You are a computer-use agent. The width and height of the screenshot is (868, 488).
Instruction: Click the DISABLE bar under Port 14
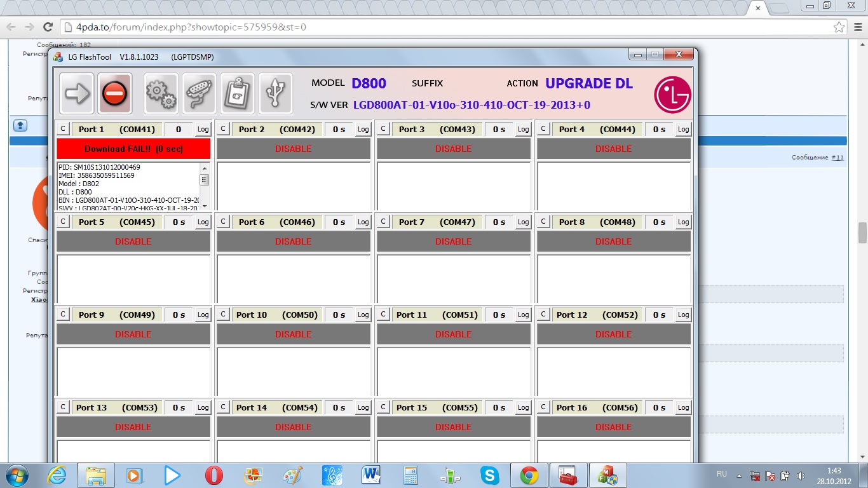coord(294,427)
